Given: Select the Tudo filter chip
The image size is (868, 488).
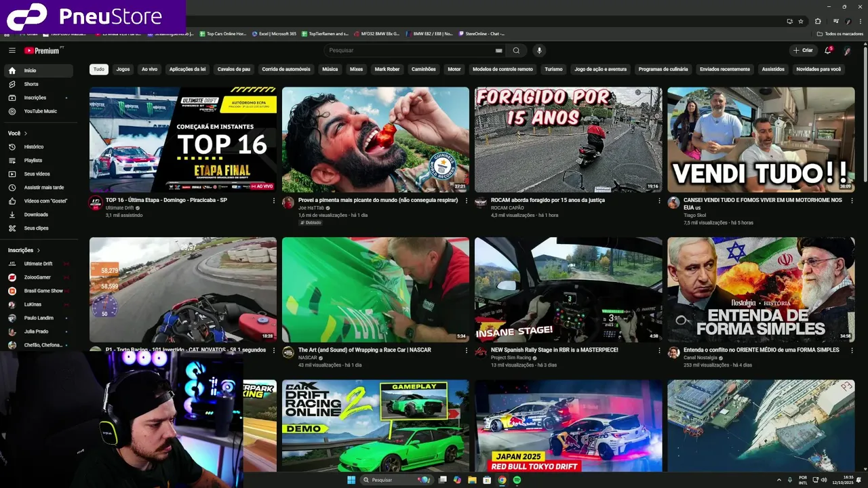Looking at the screenshot, I should click(99, 69).
